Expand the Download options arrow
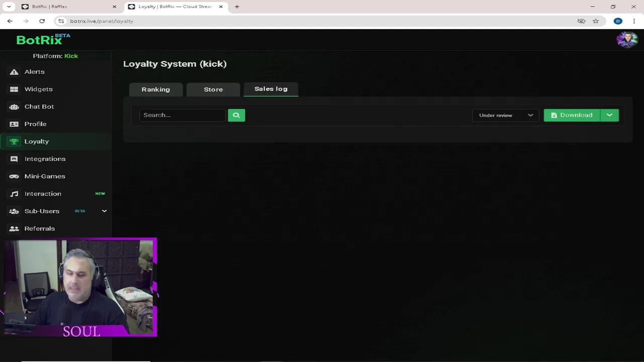This screenshot has width=644, height=362. [x=609, y=115]
